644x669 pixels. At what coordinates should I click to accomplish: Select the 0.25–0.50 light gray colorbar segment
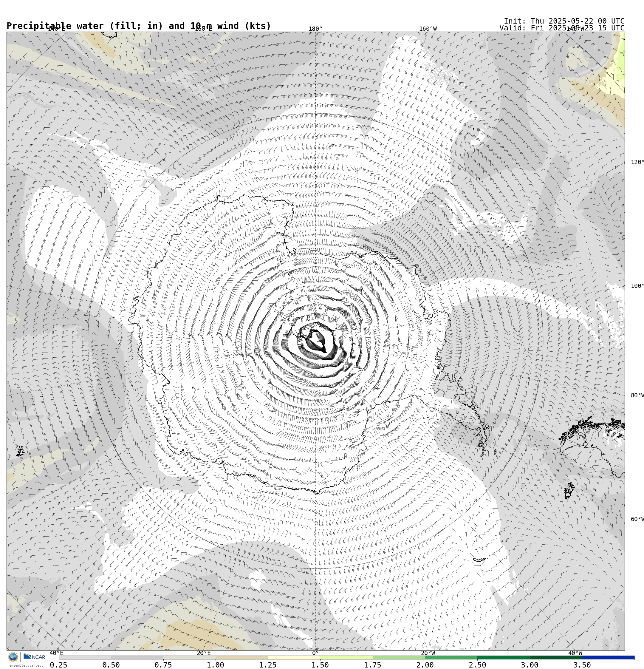tap(85, 657)
